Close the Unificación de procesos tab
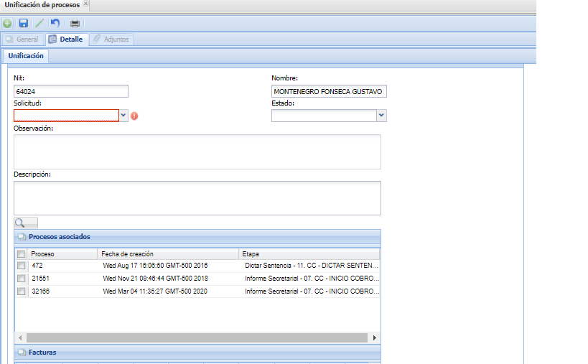Viewport: 588px width, 364px height. 86,4
